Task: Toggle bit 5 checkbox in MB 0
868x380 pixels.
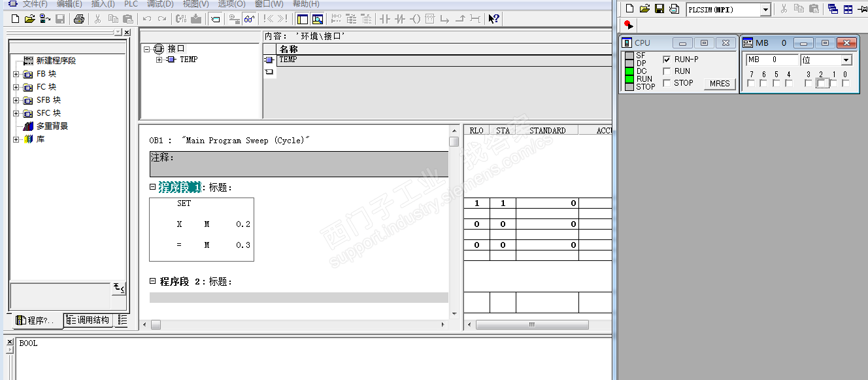Action: 776,83
